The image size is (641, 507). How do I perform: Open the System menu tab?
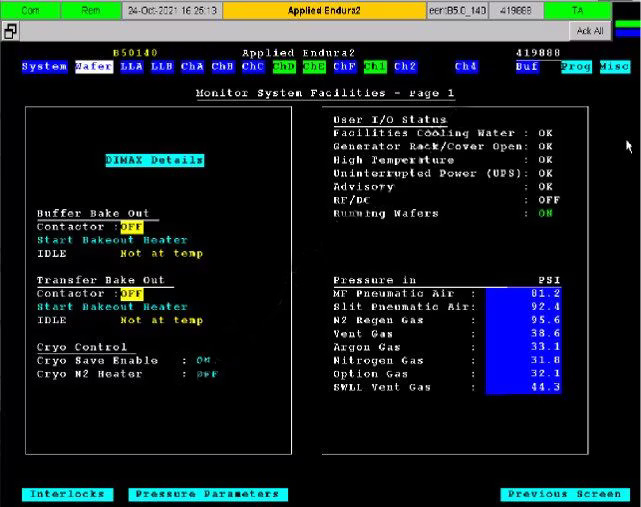44,67
